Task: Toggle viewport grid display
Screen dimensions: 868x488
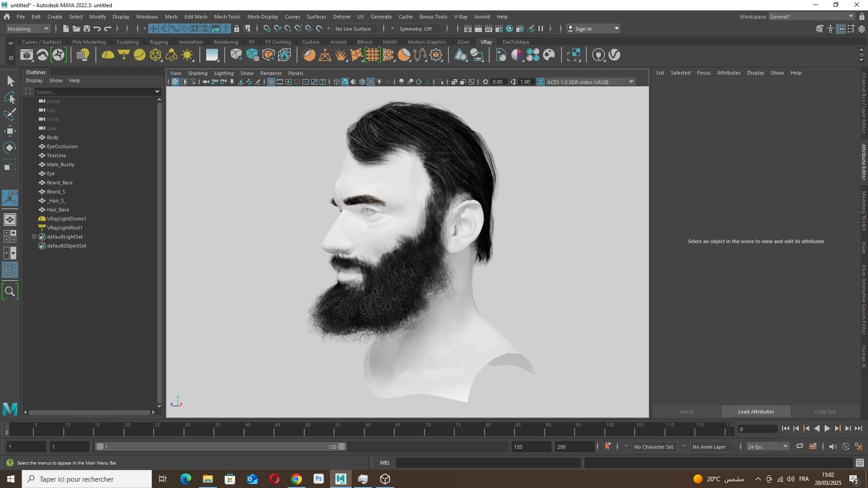Action: tap(271, 82)
